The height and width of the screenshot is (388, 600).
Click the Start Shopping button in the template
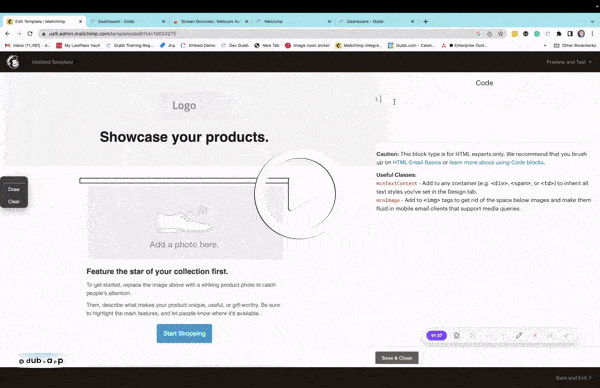click(x=184, y=333)
